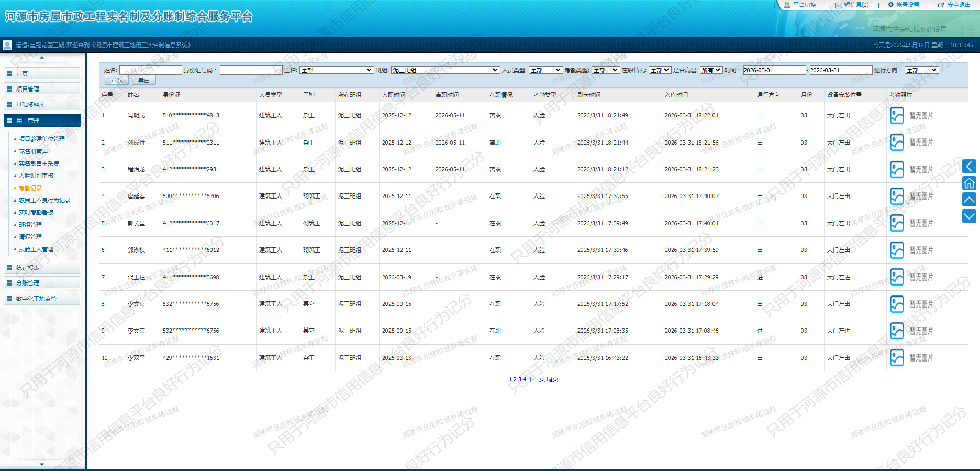Click the user avatar icon beside welcome text
This screenshot has height=471, width=980.
[x=7, y=45]
